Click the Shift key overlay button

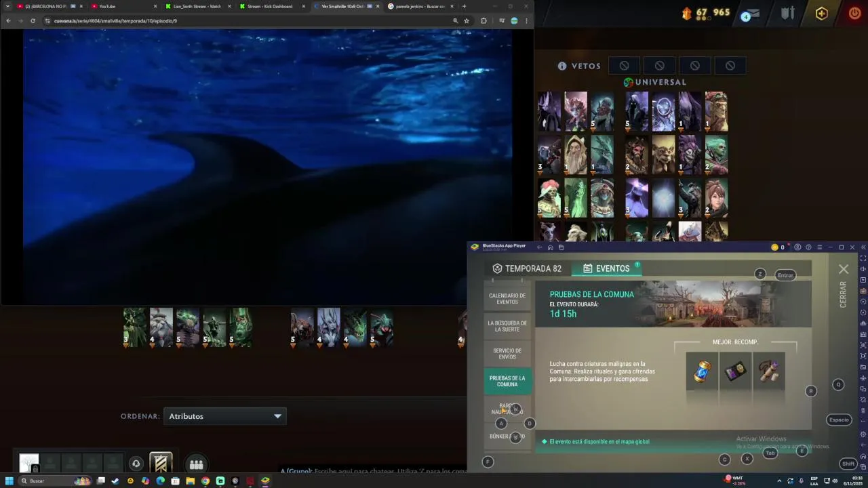[848, 464]
